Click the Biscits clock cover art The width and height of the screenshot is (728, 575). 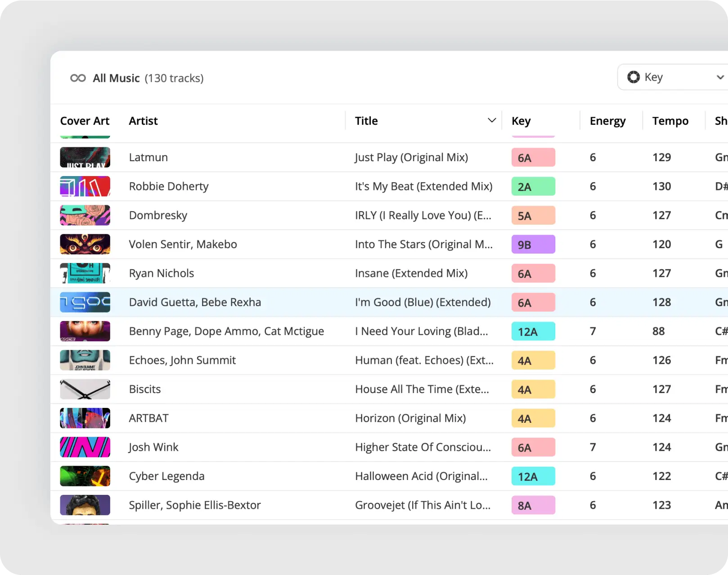85,389
